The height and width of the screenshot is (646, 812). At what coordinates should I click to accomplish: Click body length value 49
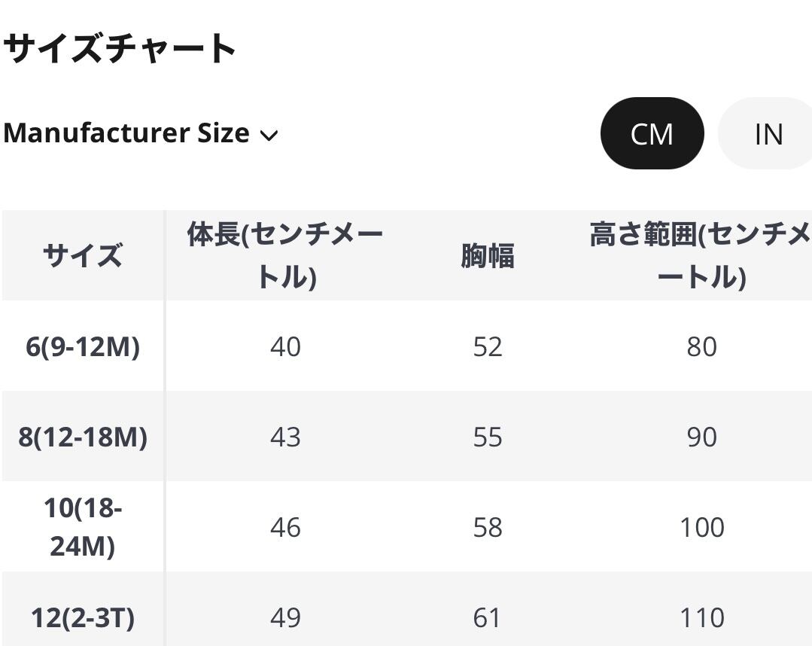click(x=285, y=618)
